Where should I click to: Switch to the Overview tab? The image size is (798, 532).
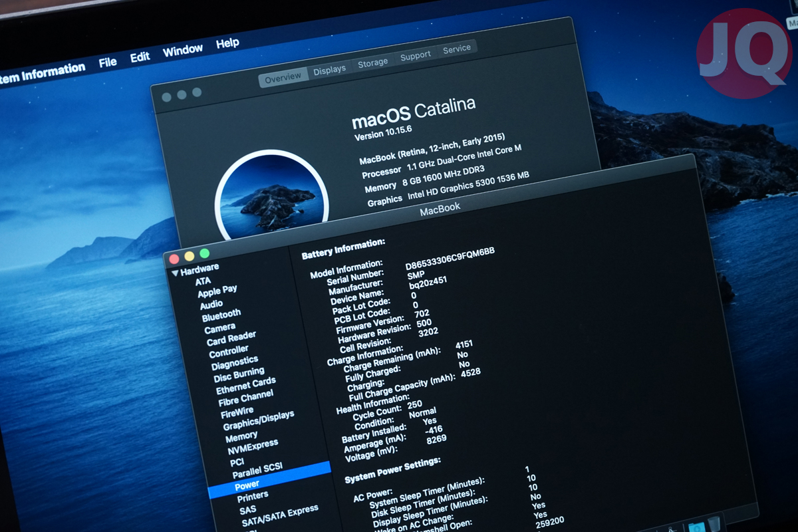pyautogui.click(x=283, y=78)
